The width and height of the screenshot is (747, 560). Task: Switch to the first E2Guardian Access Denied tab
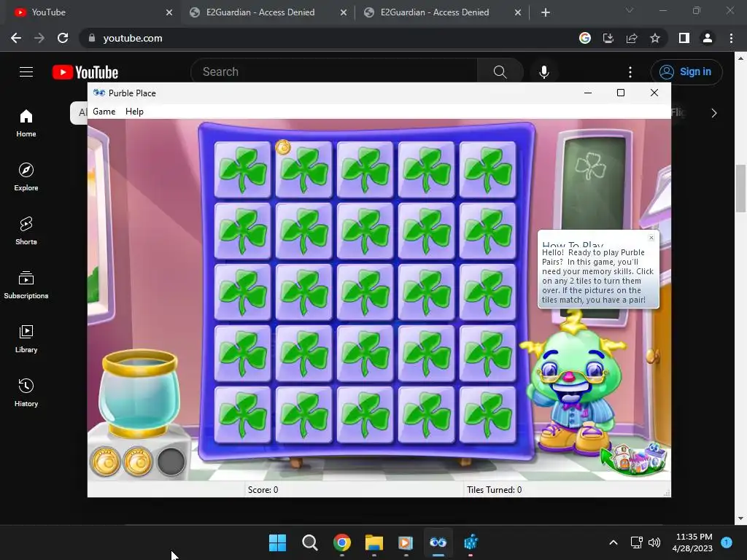tap(267, 12)
